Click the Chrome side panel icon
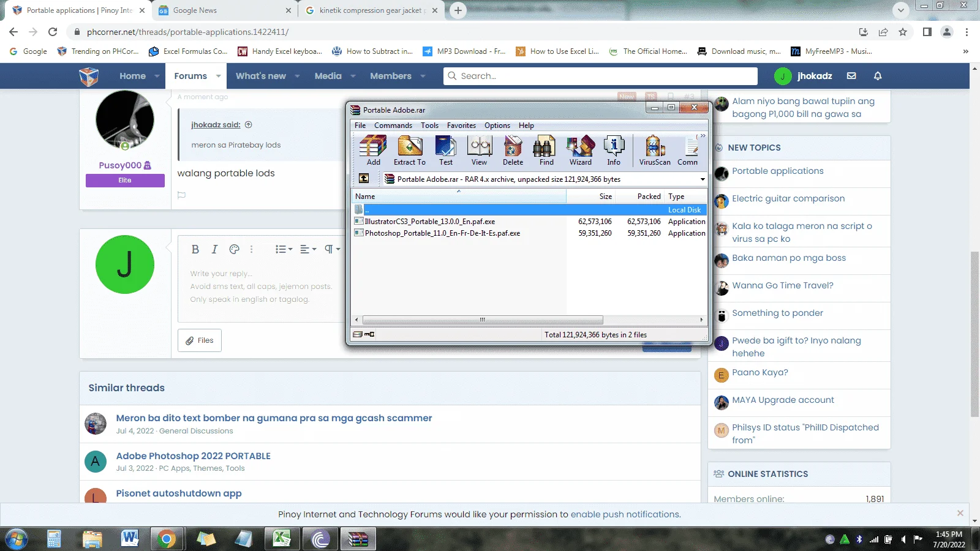Viewport: 980px width, 551px height. (927, 32)
